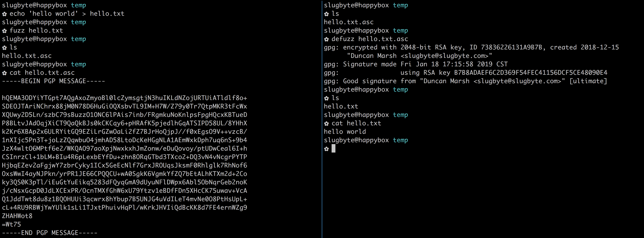The width and height of the screenshot is (644, 238).
Task: Click the left pane 'ls' prompt icon
Action: 4,48
